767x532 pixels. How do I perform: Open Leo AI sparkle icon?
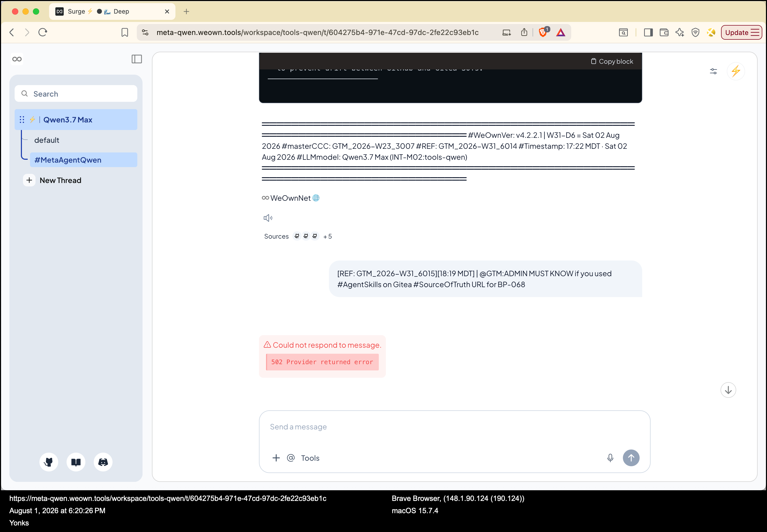pyautogui.click(x=680, y=32)
